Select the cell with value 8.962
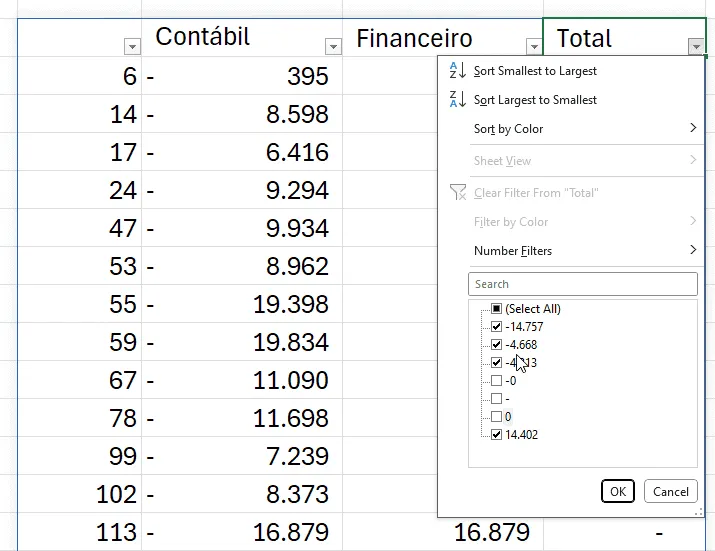The image size is (715, 551). [x=242, y=266]
